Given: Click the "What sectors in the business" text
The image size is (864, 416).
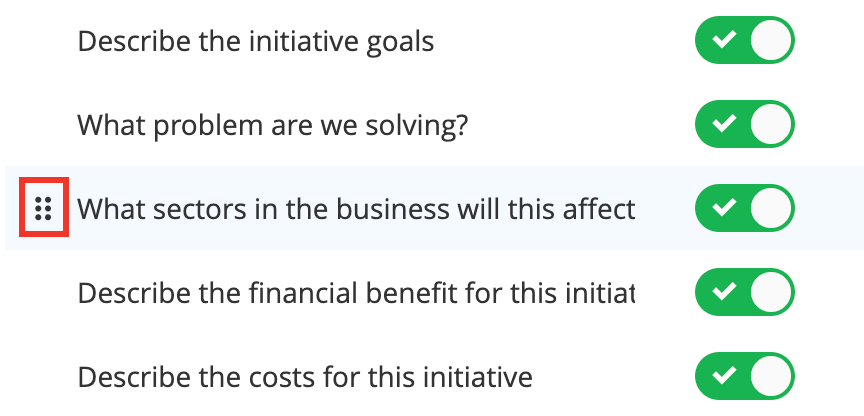Looking at the screenshot, I should (x=356, y=209).
